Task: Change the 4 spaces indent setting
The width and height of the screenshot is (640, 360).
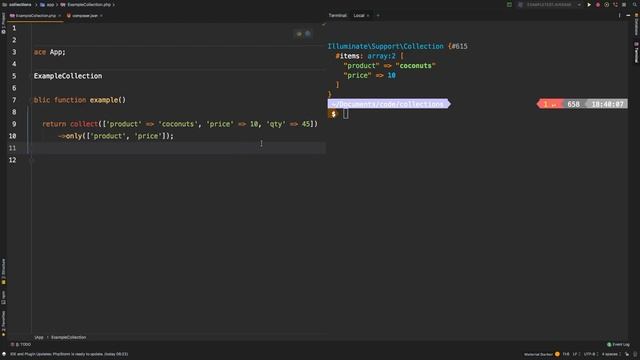Action: point(610,354)
